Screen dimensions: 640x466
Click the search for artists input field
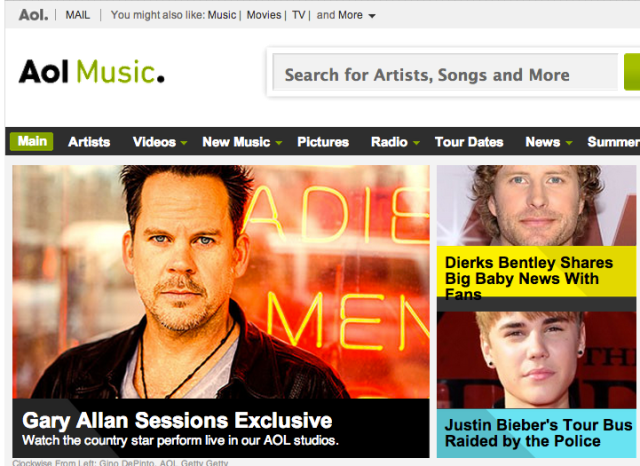(x=445, y=72)
